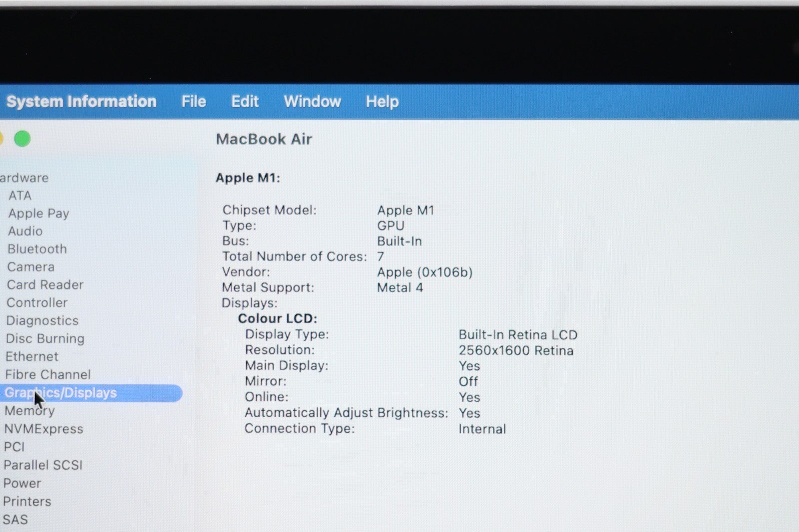This screenshot has height=532, width=799.
Task: Choose Bluetooth from the sidebar
Action: (37, 249)
